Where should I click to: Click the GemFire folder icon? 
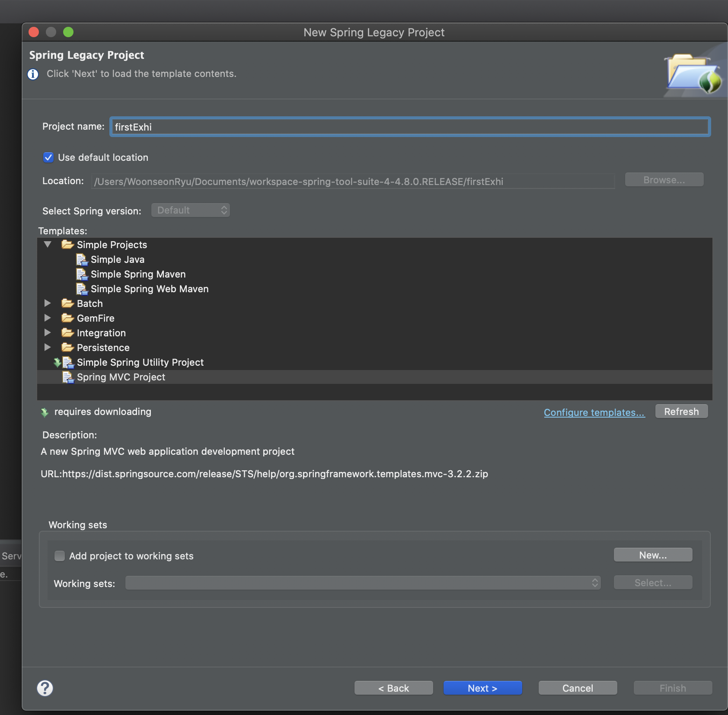point(67,318)
